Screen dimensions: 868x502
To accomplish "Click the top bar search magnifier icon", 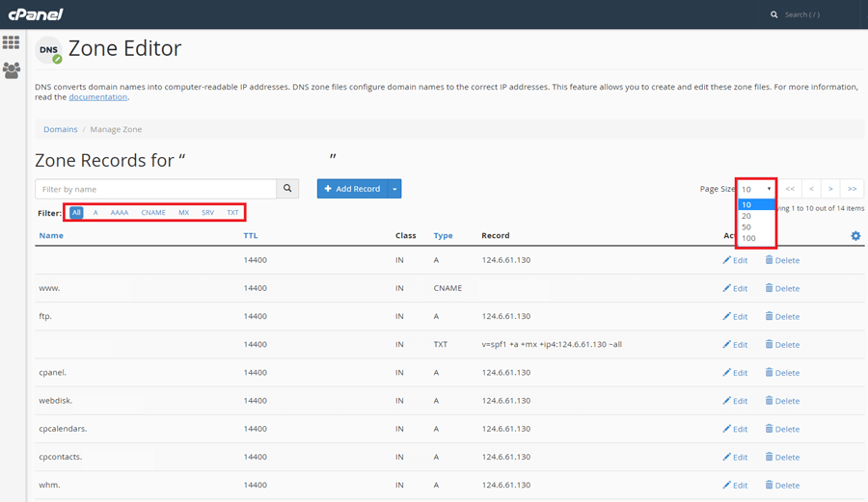I will tap(773, 14).
